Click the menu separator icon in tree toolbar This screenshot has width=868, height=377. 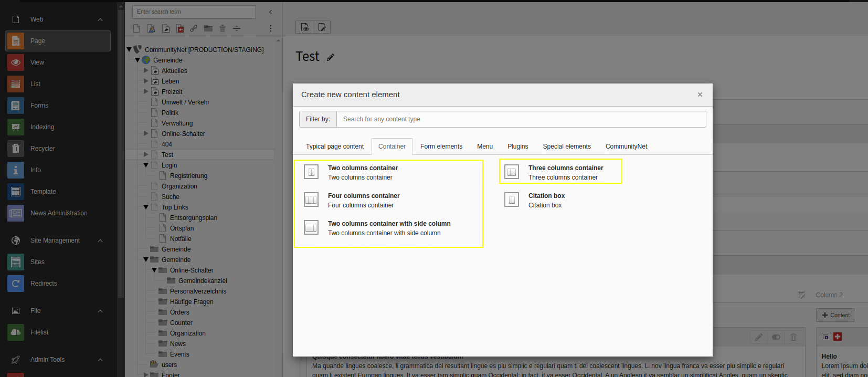click(x=237, y=28)
